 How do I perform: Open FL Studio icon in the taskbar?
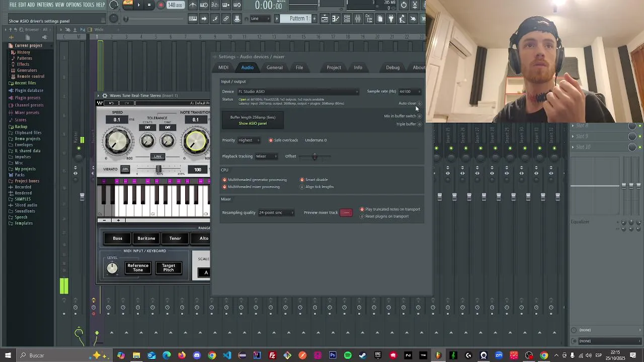pos(438,355)
